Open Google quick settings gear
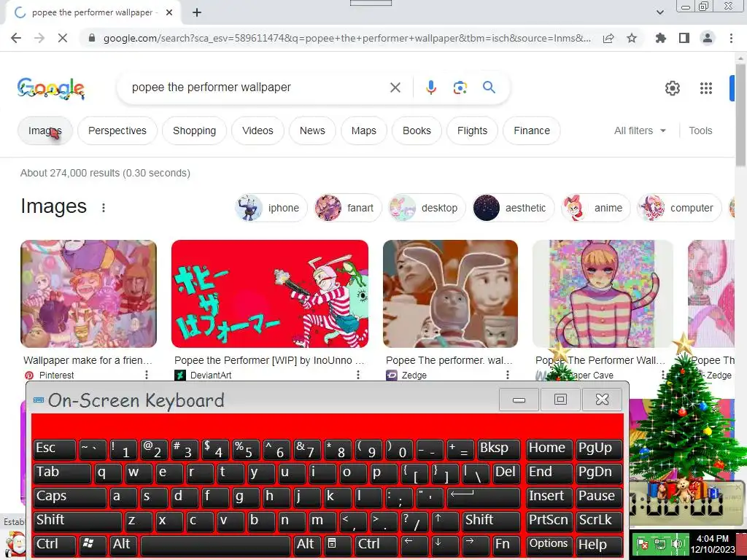The width and height of the screenshot is (747, 560). (x=672, y=88)
